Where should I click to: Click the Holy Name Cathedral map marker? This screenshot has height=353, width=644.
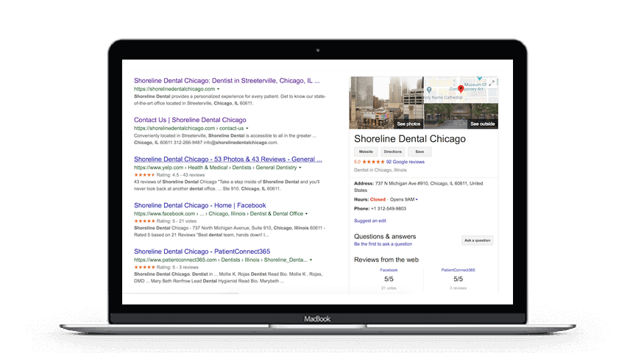[429, 90]
